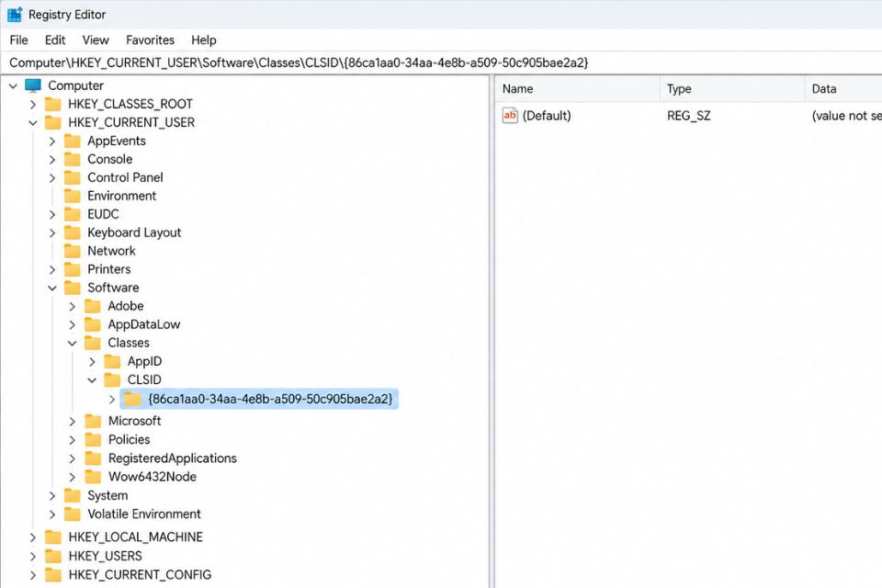Collapse the Computer root node
Image resolution: width=882 pixels, height=588 pixels.
pyautogui.click(x=13, y=86)
